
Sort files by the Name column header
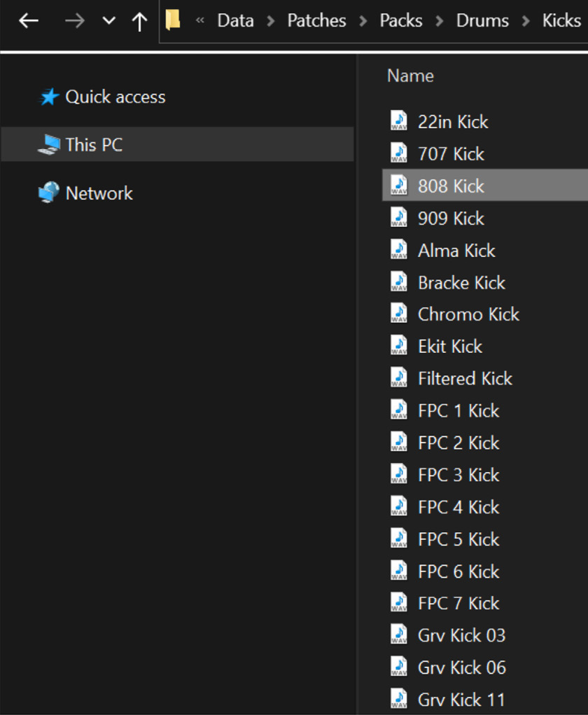click(x=410, y=76)
